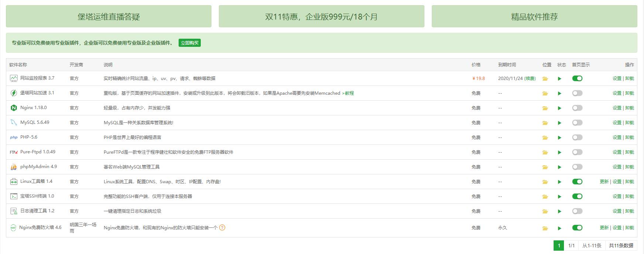Open folder location for Pure-Ftpd

pyautogui.click(x=545, y=152)
